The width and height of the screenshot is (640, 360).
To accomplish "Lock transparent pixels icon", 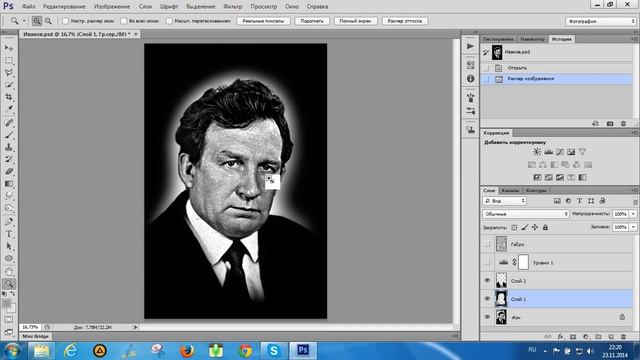I will point(514,227).
